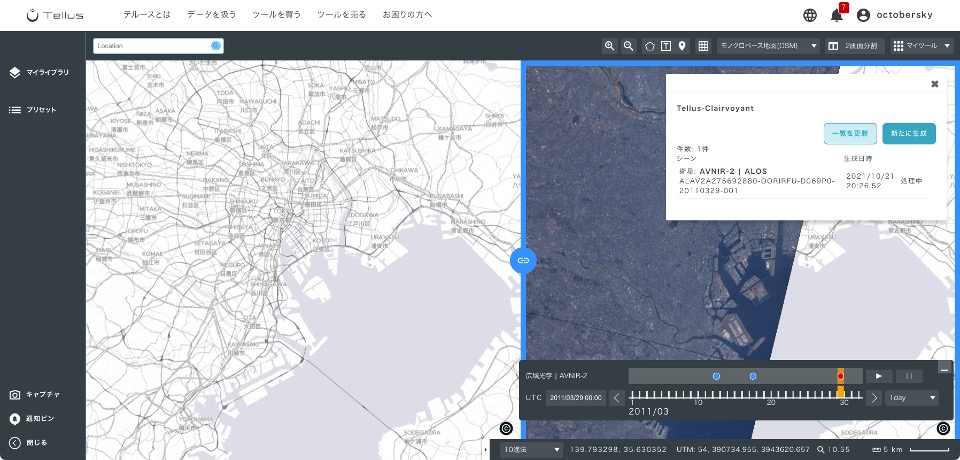
Task: Open the 10進法 coordinate format dropdown
Action: [531, 450]
